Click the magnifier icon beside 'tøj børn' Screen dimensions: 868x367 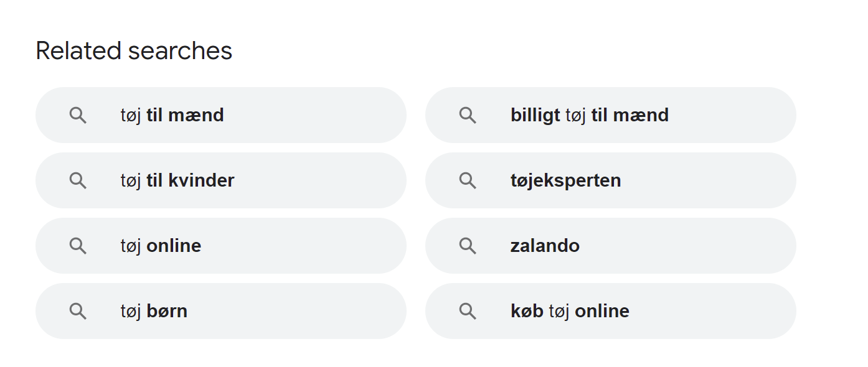pos(78,311)
